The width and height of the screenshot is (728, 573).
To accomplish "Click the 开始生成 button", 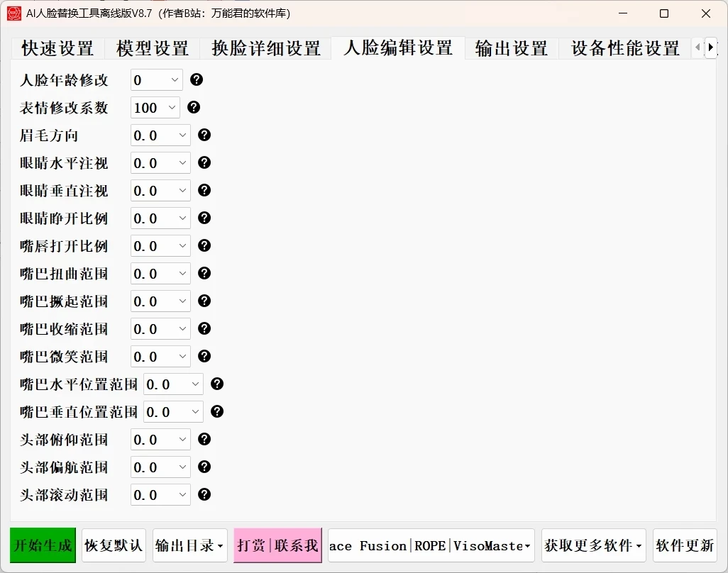I will tap(42, 545).
